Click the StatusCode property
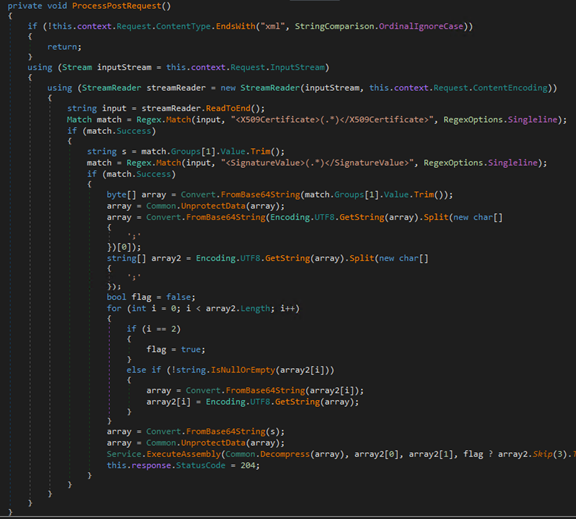 [x=201, y=466]
